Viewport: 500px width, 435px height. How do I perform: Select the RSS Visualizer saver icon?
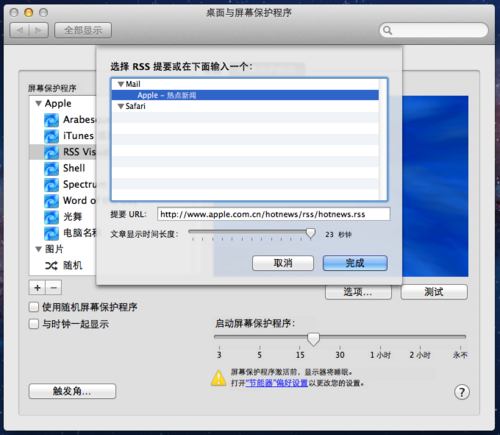[51, 152]
